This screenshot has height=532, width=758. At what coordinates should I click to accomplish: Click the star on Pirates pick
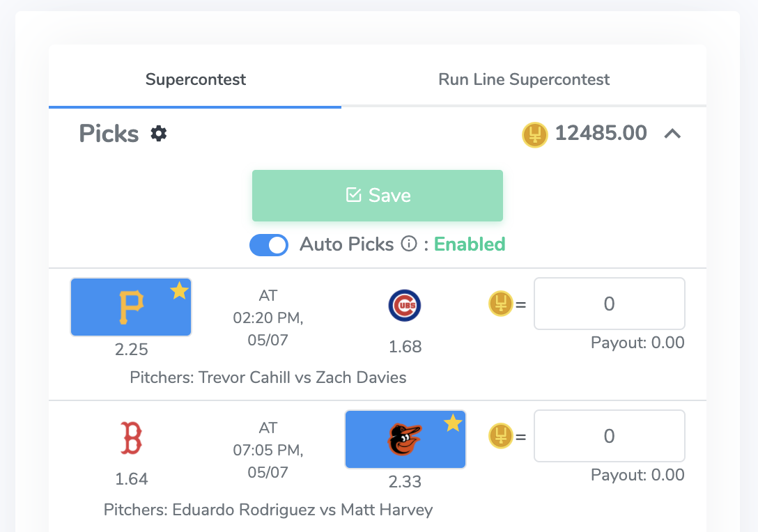click(x=179, y=290)
